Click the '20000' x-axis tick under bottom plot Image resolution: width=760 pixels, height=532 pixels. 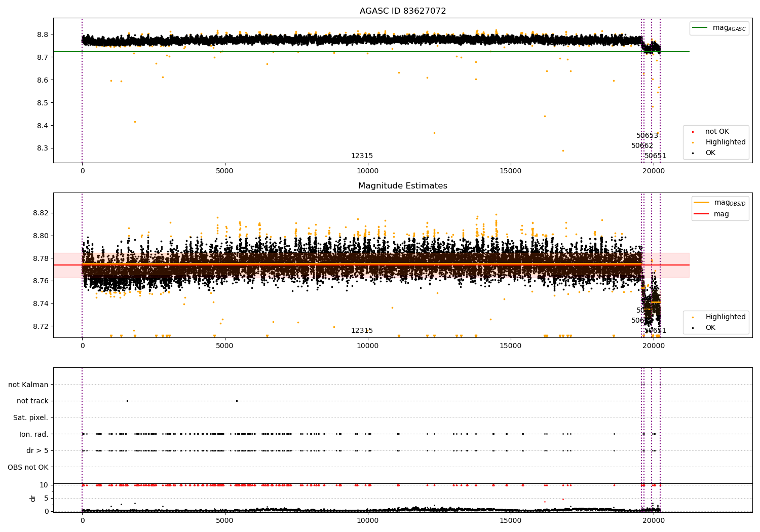point(654,521)
